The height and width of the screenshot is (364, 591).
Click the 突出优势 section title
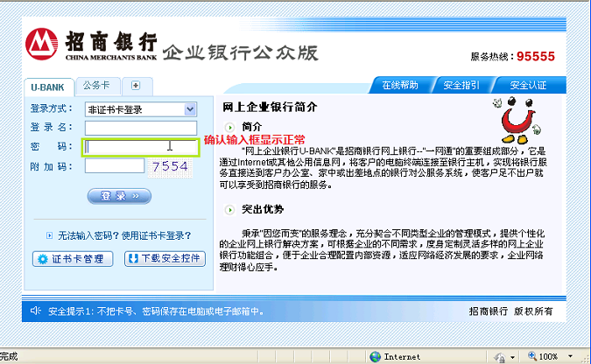(263, 209)
